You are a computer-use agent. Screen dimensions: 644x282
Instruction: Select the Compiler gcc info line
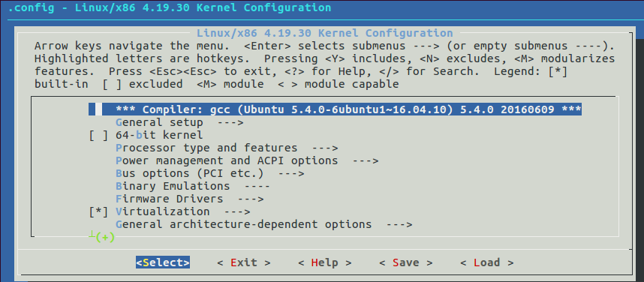pos(335,109)
